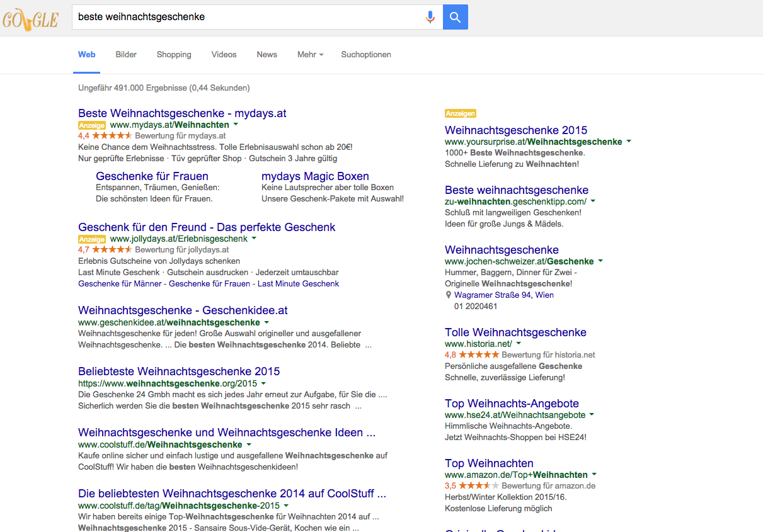The height and width of the screenshot is (532, 763).
Task: Click the 'Anzeige' badge on mydays result
Action: tap(92, 125)
